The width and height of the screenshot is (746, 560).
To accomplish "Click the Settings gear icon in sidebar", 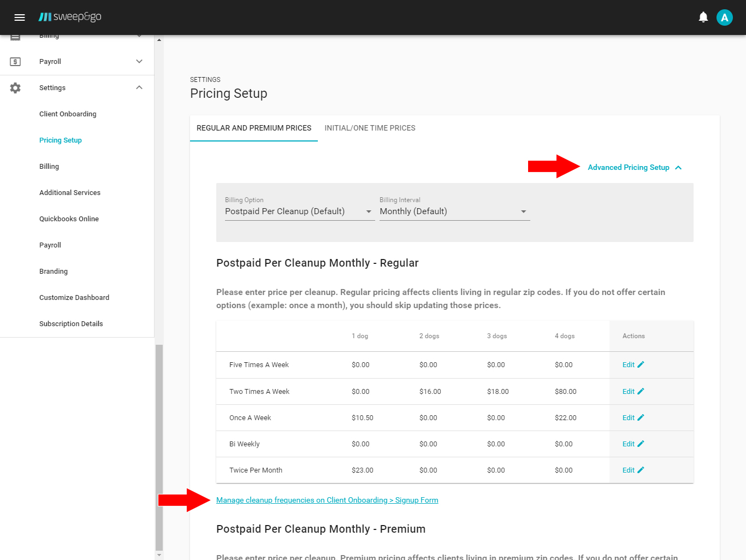I will (15, 88).
